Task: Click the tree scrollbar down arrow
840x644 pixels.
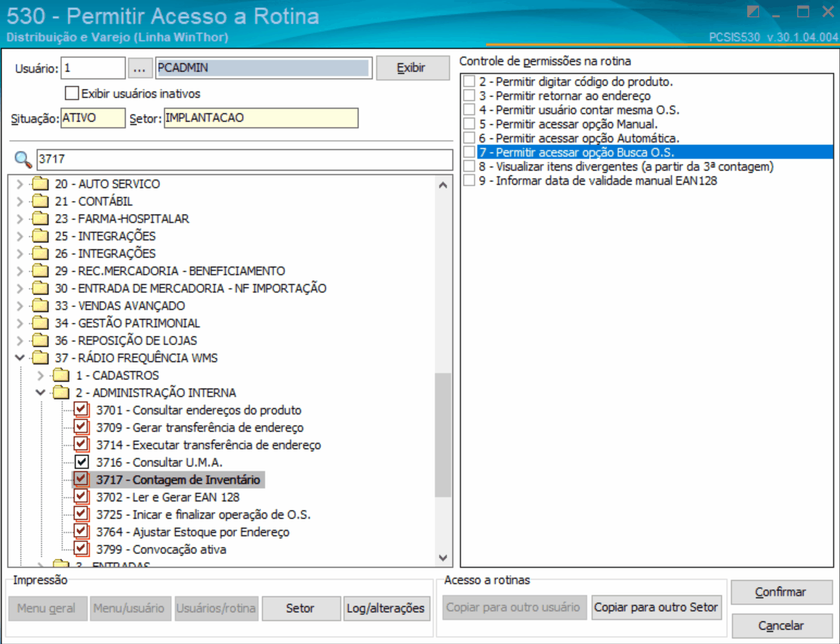Action: click(x=443, y=558)
